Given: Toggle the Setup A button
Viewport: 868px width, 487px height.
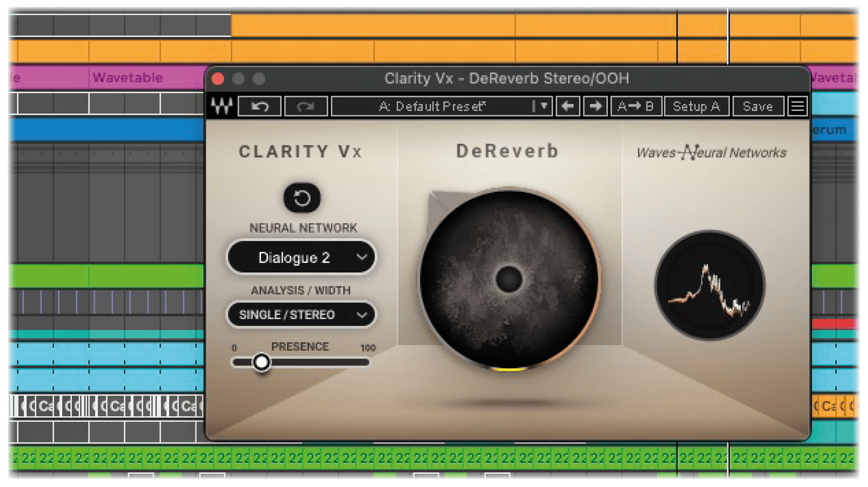Looking at the screenshot, I should pos(697,106).
